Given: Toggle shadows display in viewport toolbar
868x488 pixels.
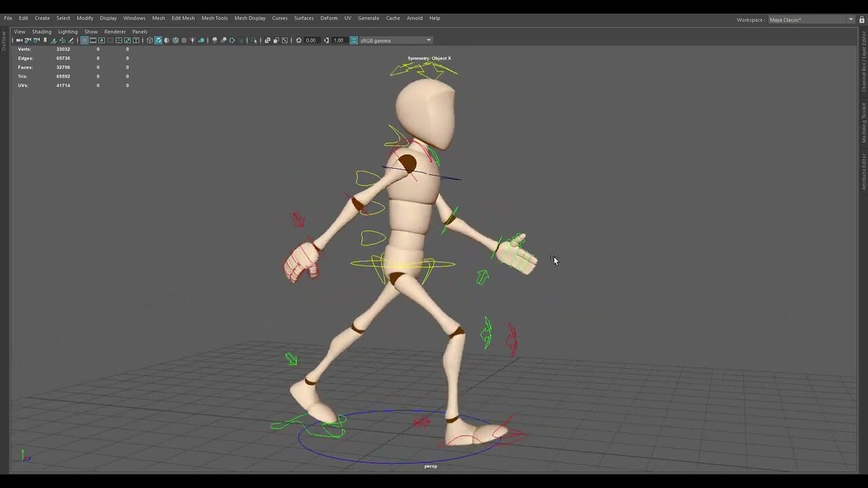Looking at the screenshot, I should click(x=201, y=40).
